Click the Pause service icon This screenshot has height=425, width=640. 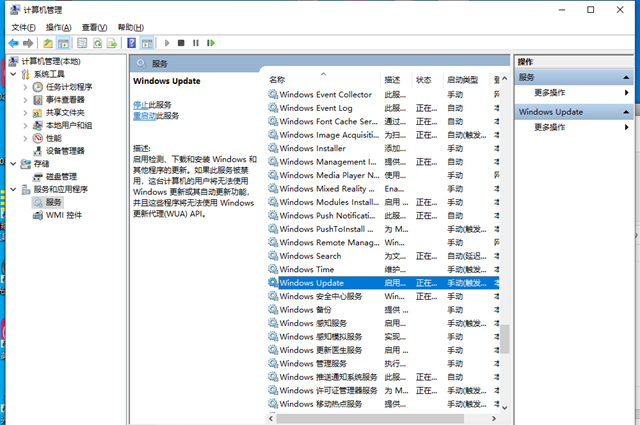pos(196,43)
